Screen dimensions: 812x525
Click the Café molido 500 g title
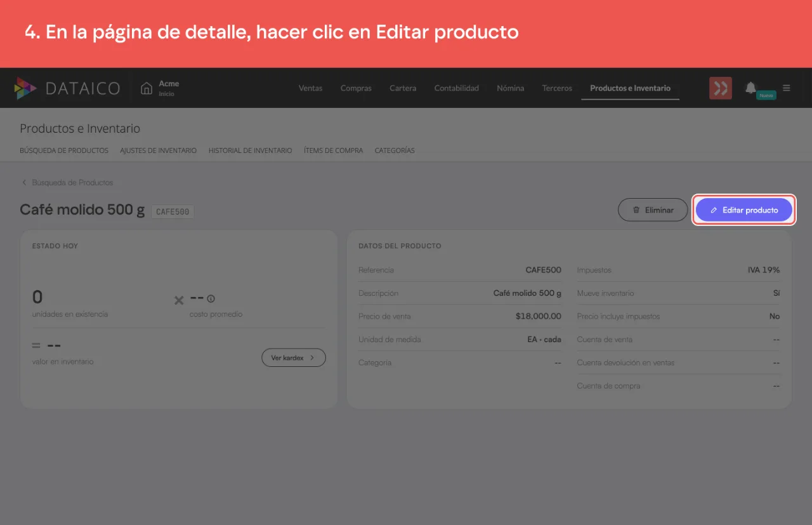82,210
